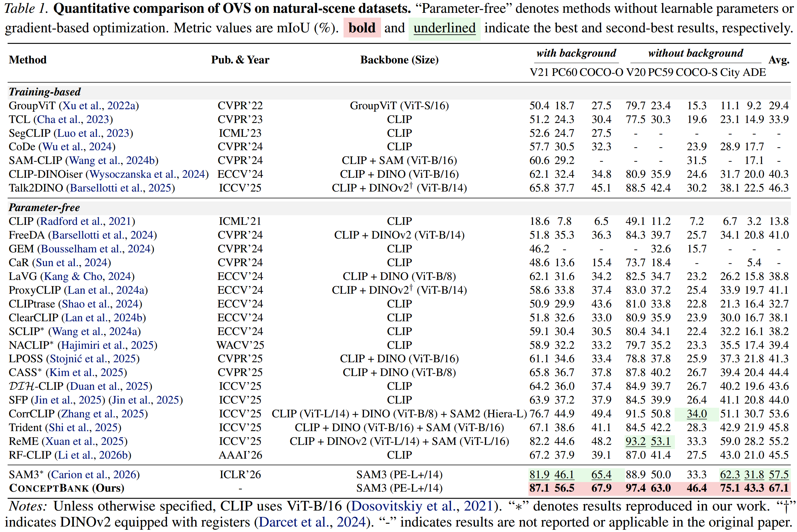This screenshot has height=532, width=797.
Task: Click ConceptBank's average value 67.1
Action: [779, 488]
